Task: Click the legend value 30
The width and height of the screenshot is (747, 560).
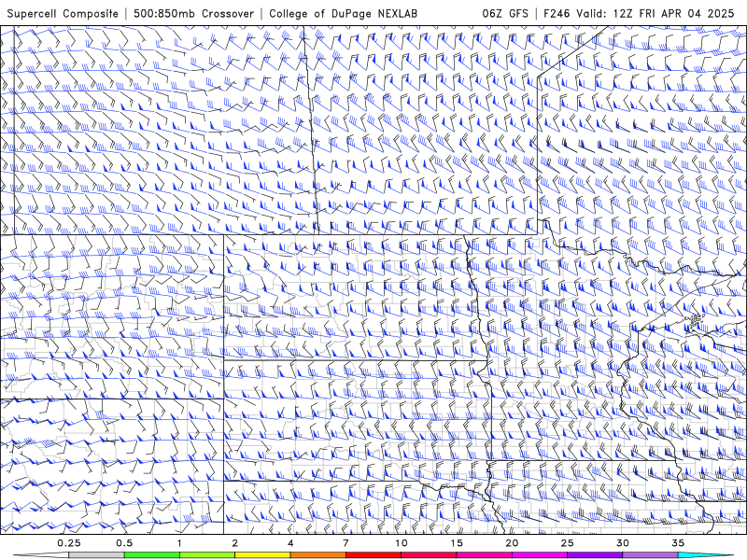Action: [622, 543]
